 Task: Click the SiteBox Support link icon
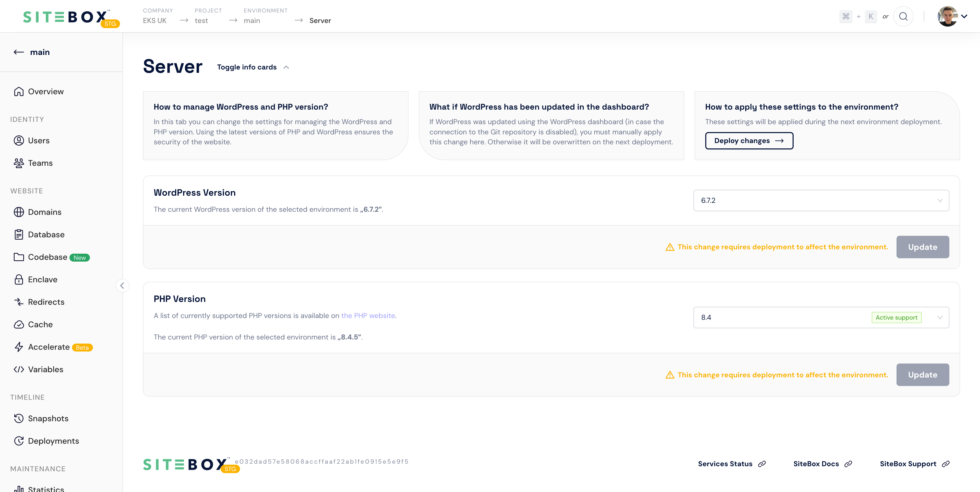pos(945,464)
